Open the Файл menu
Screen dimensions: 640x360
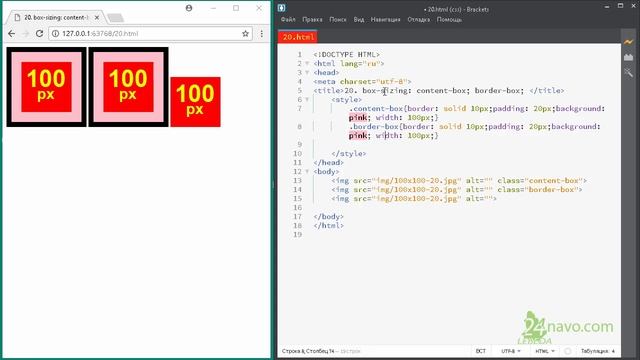pyautogui.click(x=288, y=19)
